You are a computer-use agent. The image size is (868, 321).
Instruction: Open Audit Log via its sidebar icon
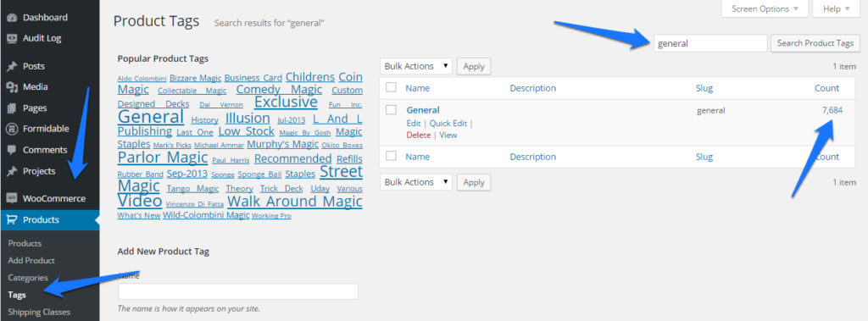(12, 39)
